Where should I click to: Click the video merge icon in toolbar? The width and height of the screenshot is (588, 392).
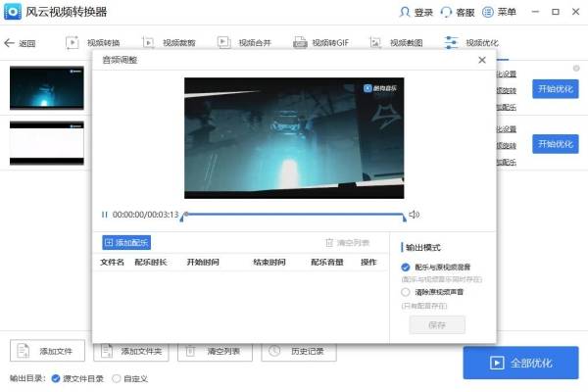tap(224, 42)
